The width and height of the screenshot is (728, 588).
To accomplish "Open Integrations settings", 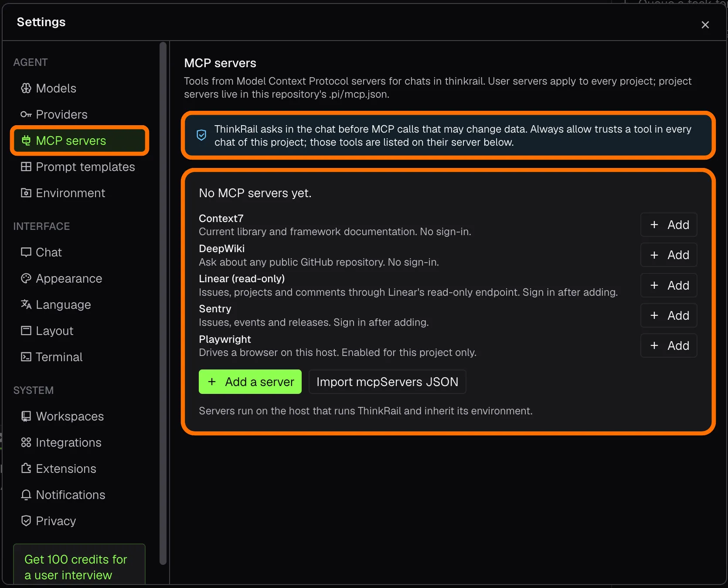I will point(79,442).
